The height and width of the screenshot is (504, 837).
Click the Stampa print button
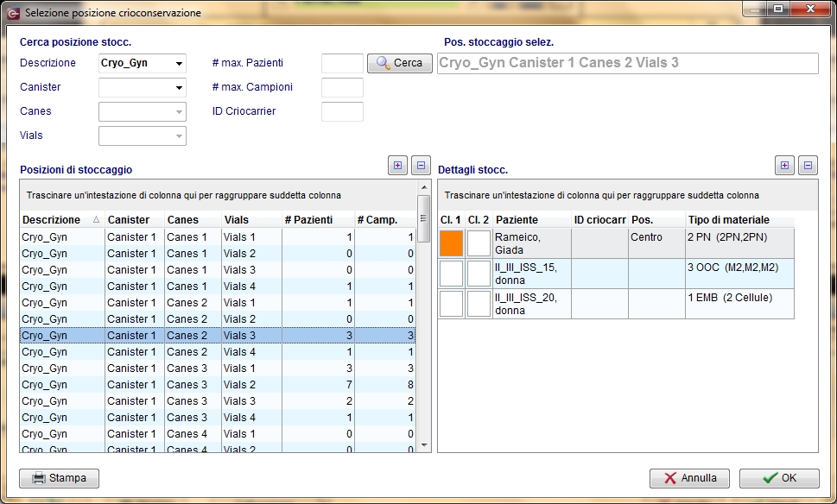[60, 478]
